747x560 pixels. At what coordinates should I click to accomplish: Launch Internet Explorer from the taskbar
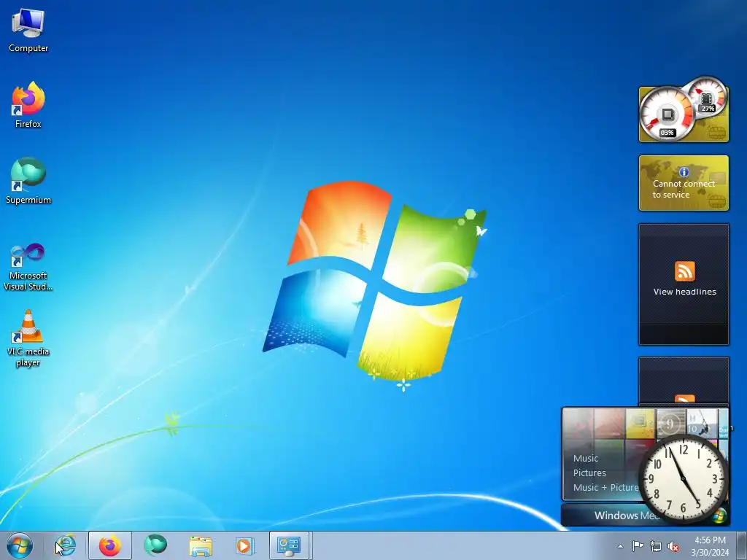click(x=65, y=545)
